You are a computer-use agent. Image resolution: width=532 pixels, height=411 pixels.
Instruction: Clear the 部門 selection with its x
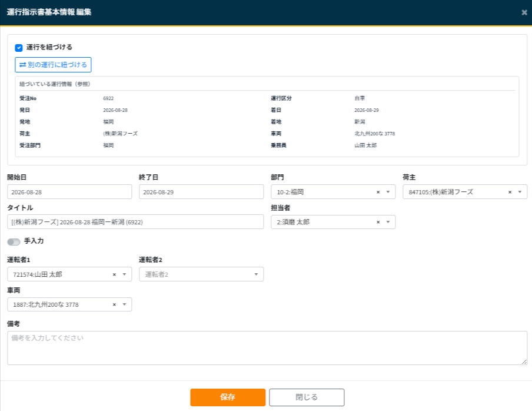(378, 192)
